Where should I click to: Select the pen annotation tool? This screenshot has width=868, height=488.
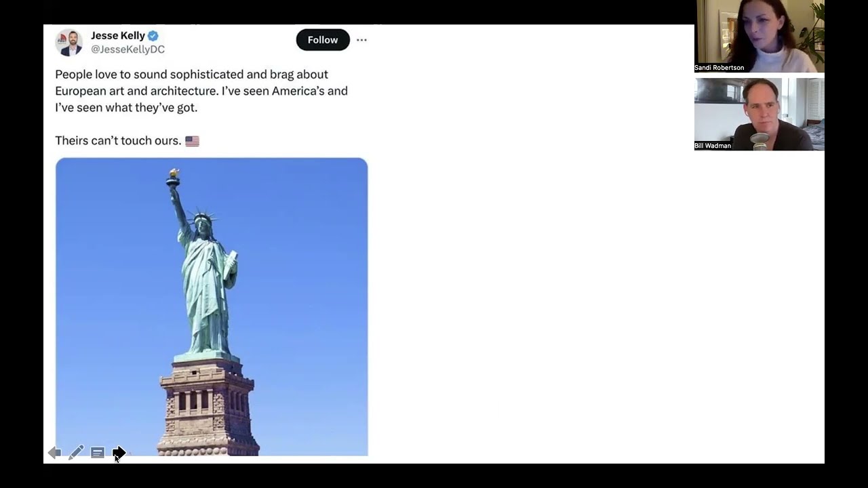coord(76,452)
